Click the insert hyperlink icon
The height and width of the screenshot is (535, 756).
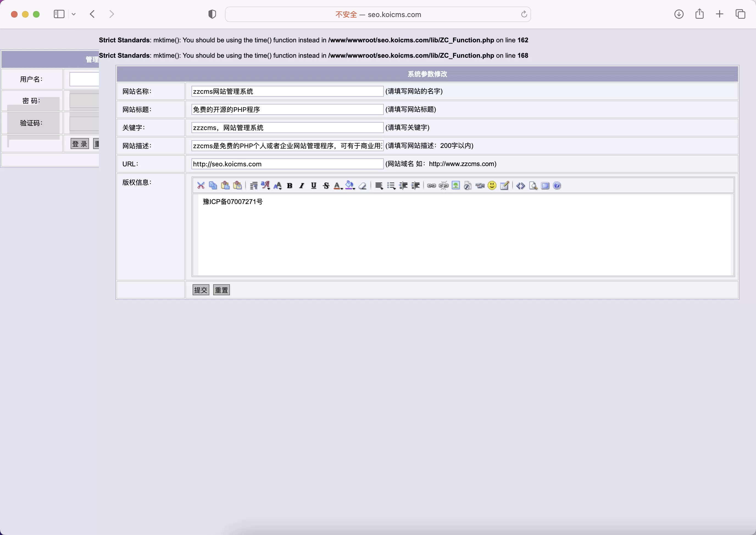tap(431, 186)
